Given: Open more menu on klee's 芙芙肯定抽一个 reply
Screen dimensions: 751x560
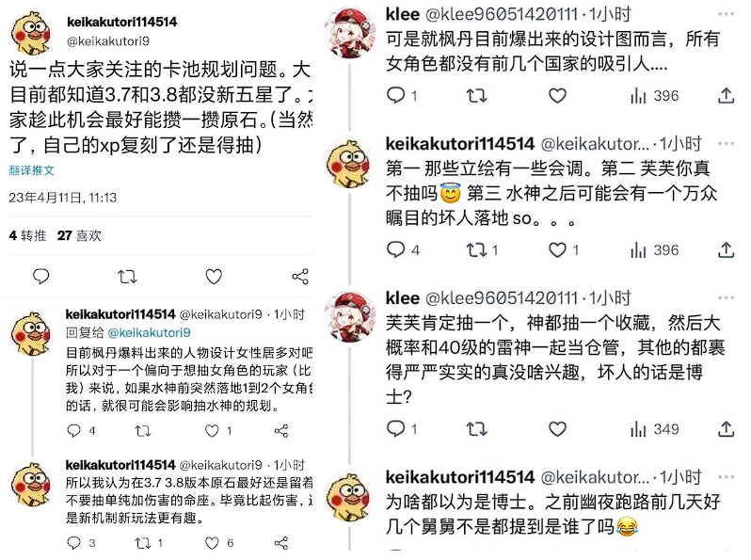Looking at the screenshot, I should 726,298.
